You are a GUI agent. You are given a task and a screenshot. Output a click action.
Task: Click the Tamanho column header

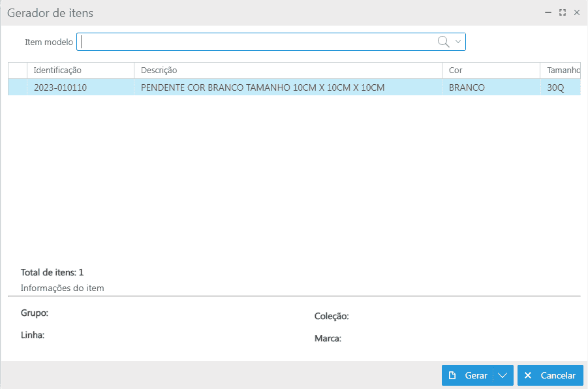[561, 70]
